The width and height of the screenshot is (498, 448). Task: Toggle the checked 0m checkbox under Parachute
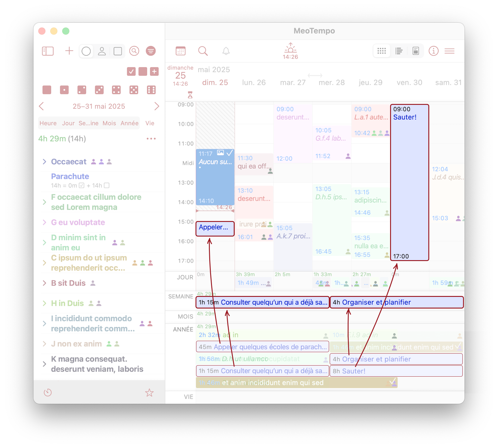(x=82, y=185)
